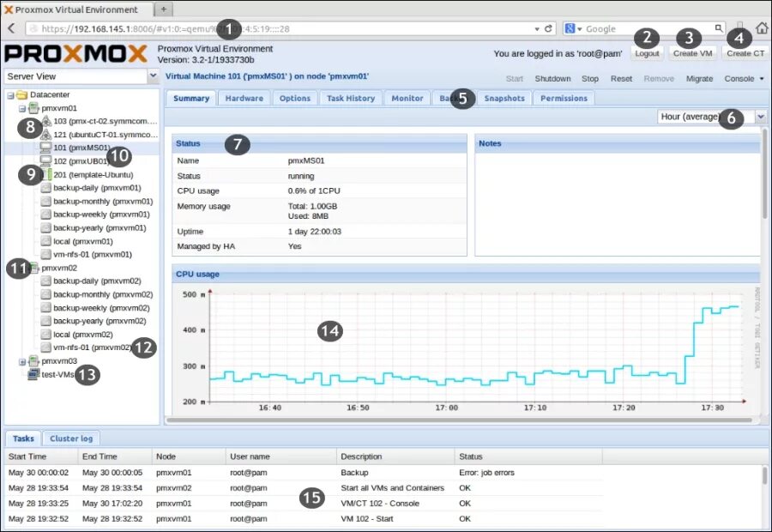This screenshot has width=772, height=532.
Task: Click the storage icon for vm-nfs-01 (pmxvm01)
Action: [45, 254]
